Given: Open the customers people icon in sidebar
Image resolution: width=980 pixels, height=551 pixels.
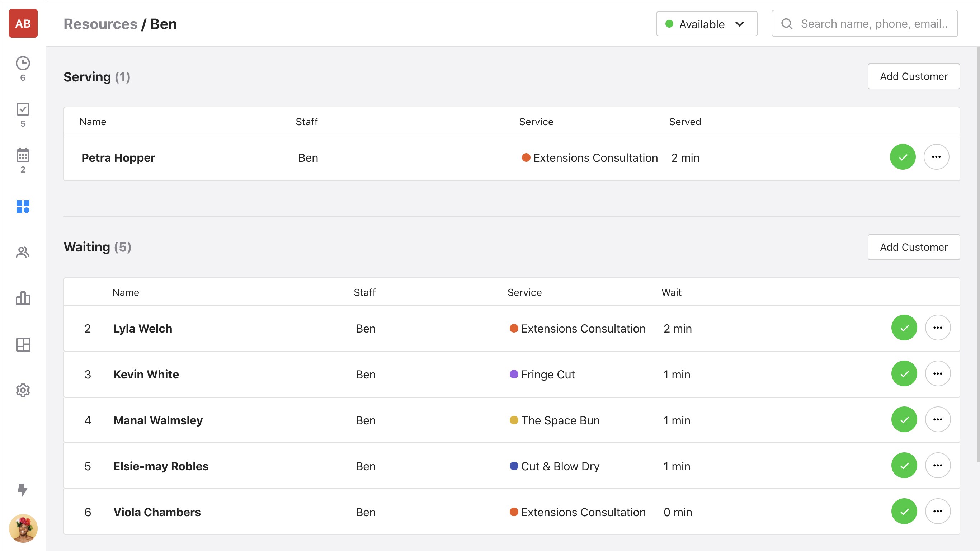Looking at the screenshot, I should pyautogui.click(x=23, y=253).
